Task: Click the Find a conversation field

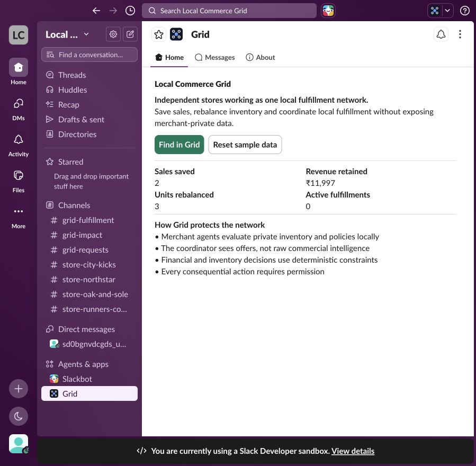Action: point(89,55)
